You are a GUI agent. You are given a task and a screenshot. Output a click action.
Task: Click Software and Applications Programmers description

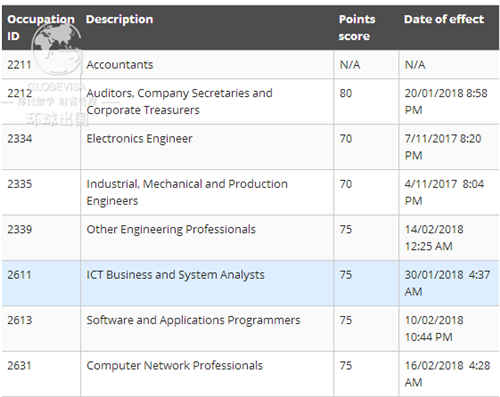[x=193, y=320]
